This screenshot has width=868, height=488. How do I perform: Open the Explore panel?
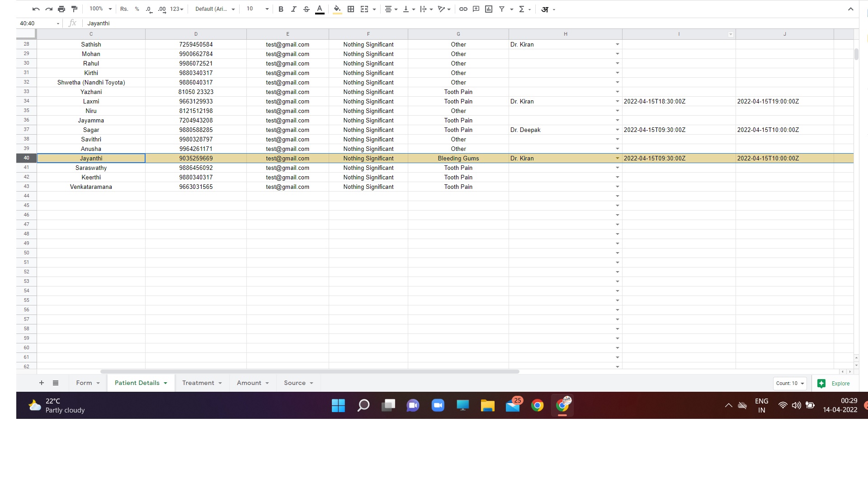coord(834,383)
